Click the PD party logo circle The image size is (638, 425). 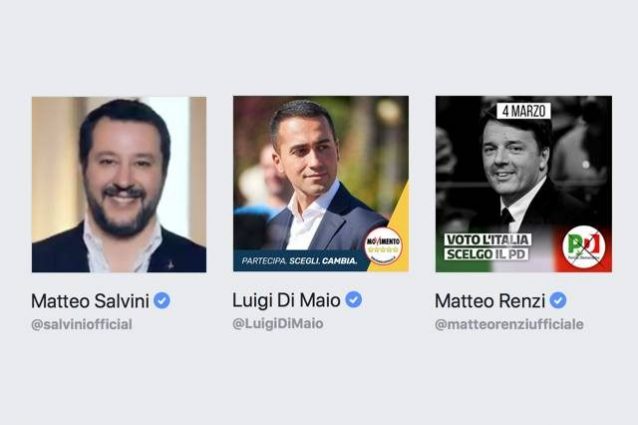[x=584, y=247]
